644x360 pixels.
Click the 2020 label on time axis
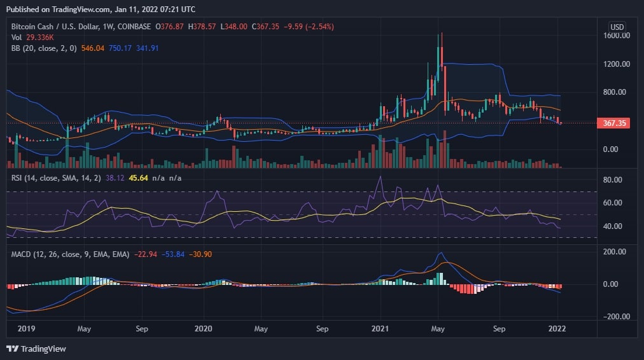coord(203,329)
